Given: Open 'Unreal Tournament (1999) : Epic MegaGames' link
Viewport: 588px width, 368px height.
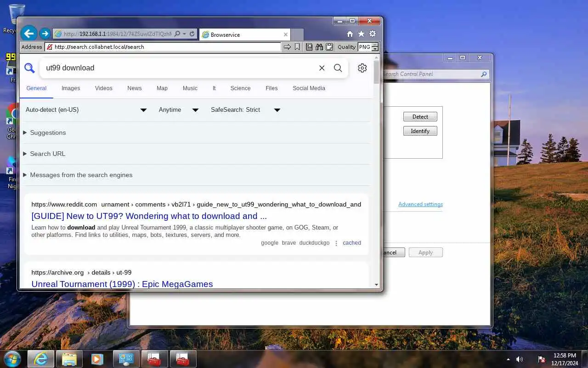Looking at the screenshot, I should pyautogui.click(x=122, y=284).
